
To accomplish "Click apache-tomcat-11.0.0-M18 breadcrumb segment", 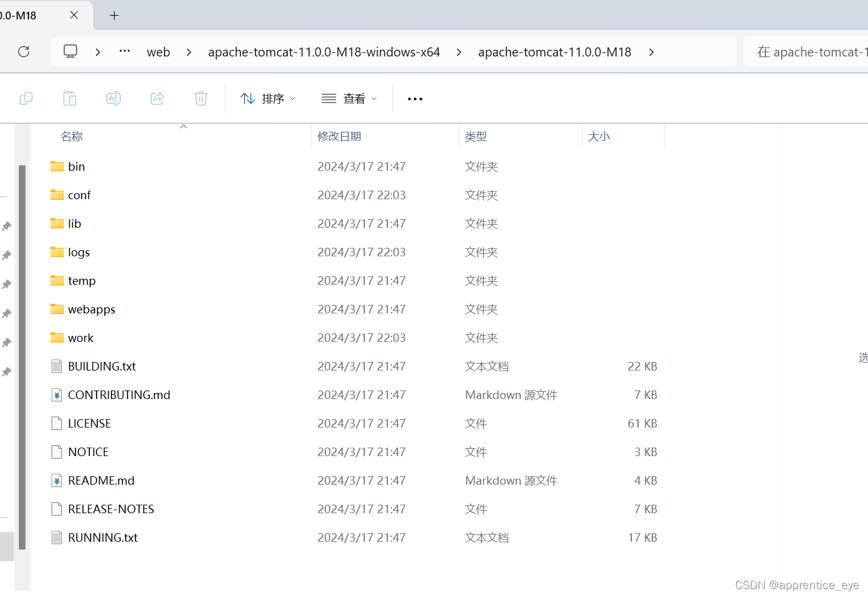I will [555, 52].
